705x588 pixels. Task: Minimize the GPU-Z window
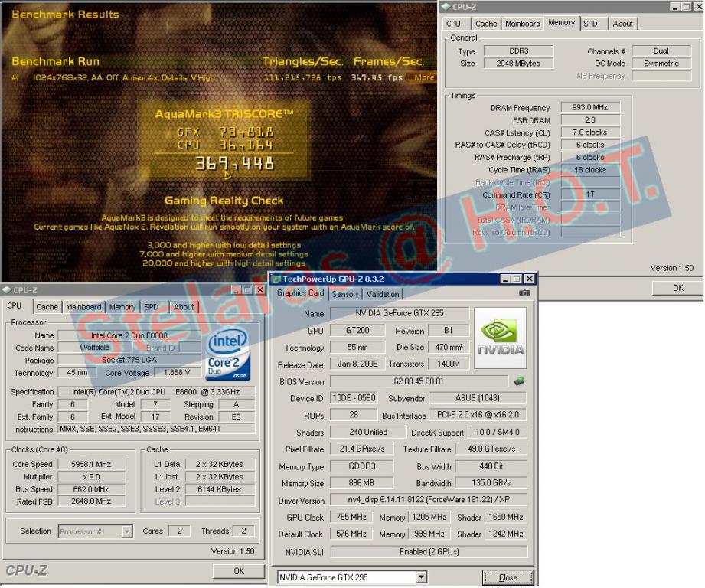[505, 279]
